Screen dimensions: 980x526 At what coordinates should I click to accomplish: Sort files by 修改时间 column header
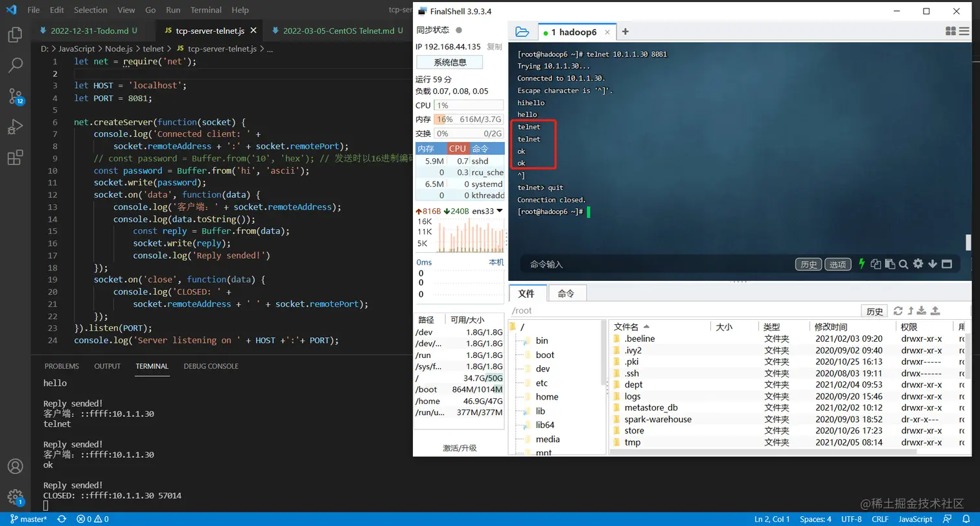[852, 327]
